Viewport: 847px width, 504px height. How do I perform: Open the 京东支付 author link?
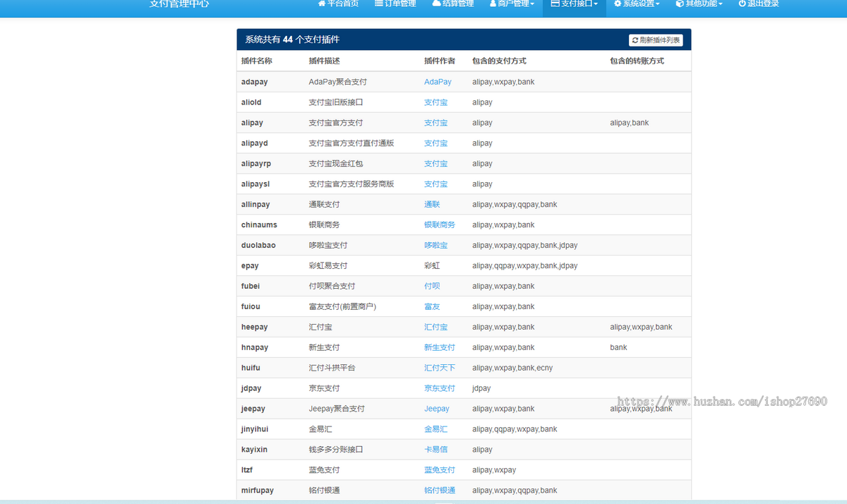point(440,389)
